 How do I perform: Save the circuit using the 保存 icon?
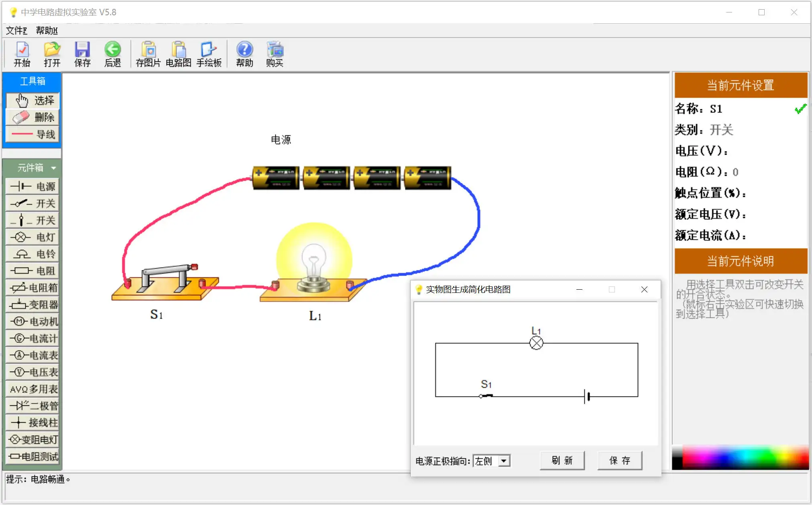tap(82, 54)
